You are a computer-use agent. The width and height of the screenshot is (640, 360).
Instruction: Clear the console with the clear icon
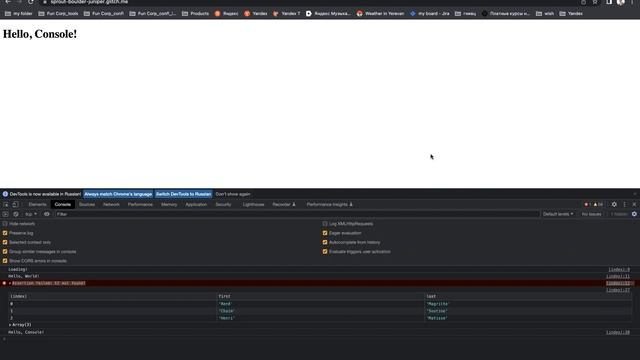point(16,214)
